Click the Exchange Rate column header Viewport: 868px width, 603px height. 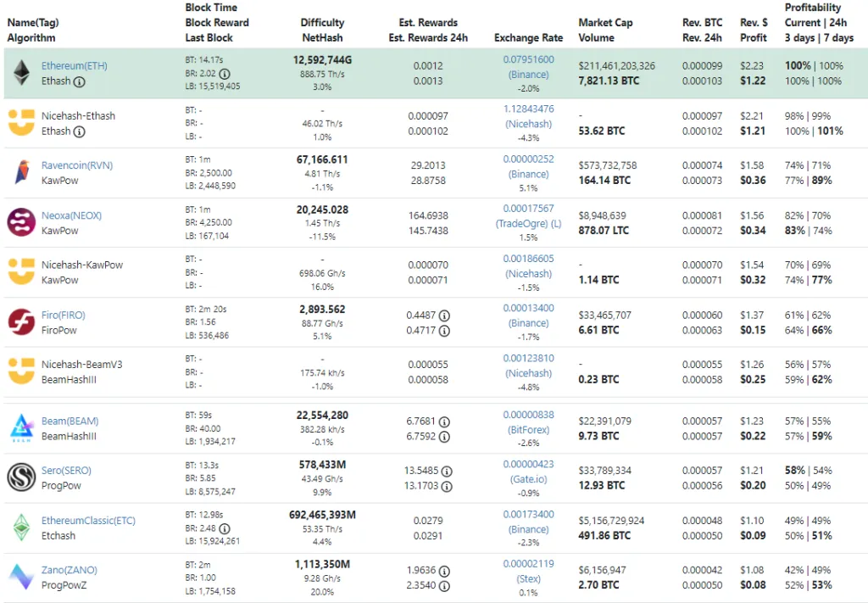(528, 37)
